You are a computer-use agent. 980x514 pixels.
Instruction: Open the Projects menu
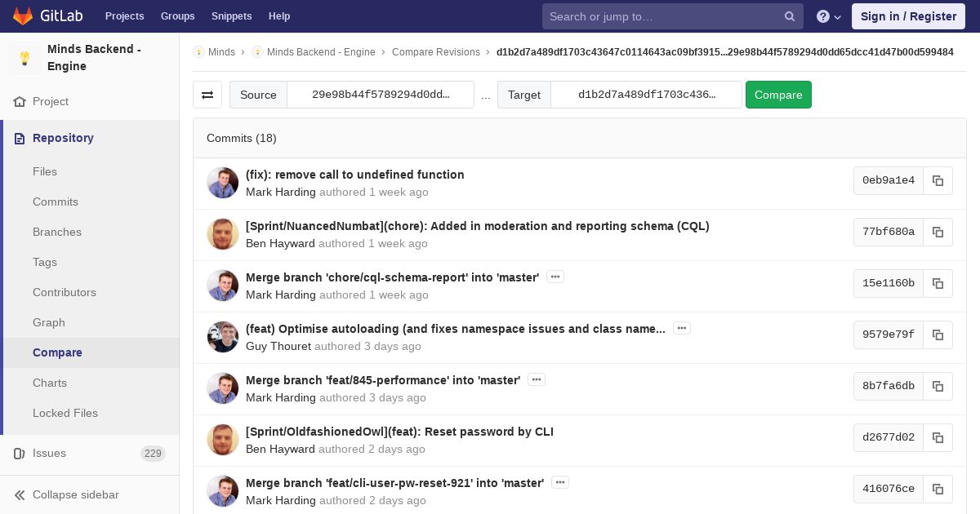124,16
